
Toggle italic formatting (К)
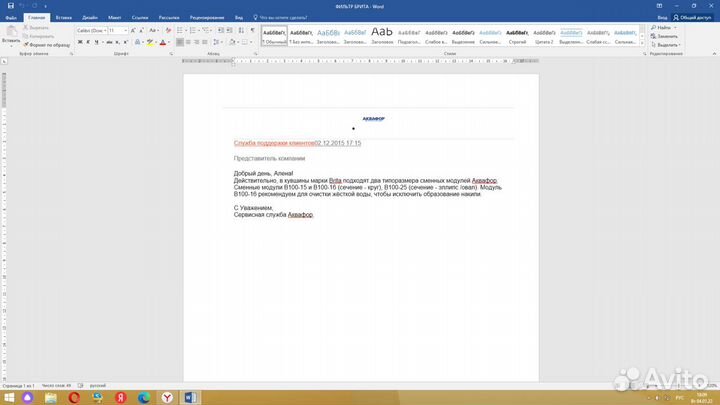point(89,43)
